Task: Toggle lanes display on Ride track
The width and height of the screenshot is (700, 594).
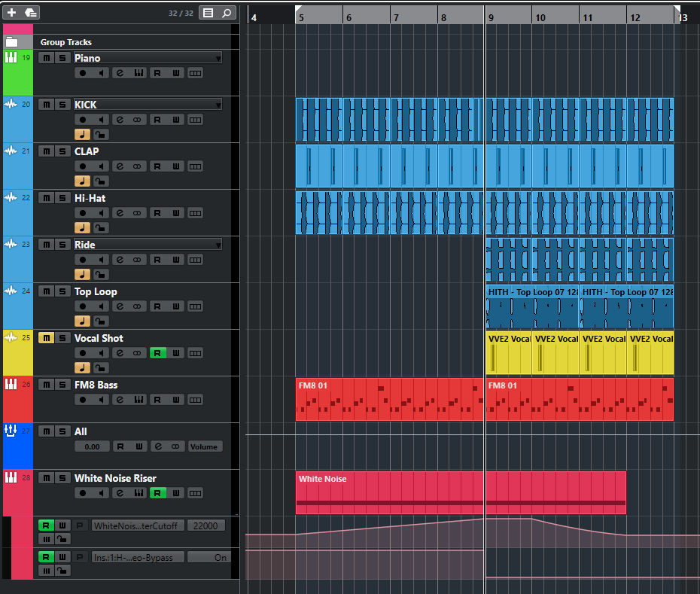Action: 195,260
